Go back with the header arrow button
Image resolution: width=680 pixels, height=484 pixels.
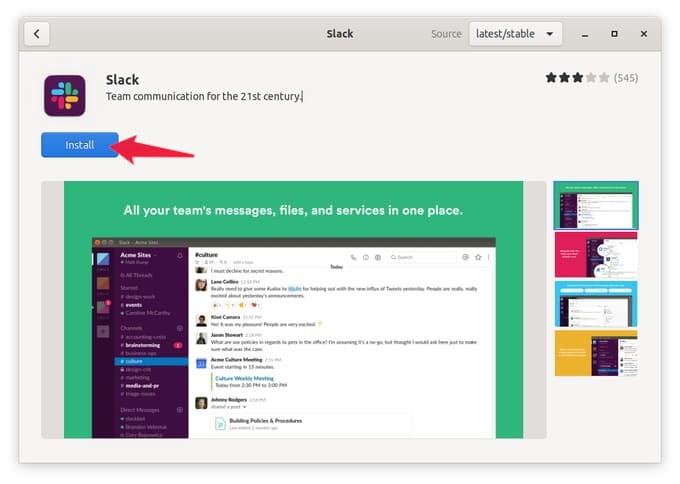[36, 34]
